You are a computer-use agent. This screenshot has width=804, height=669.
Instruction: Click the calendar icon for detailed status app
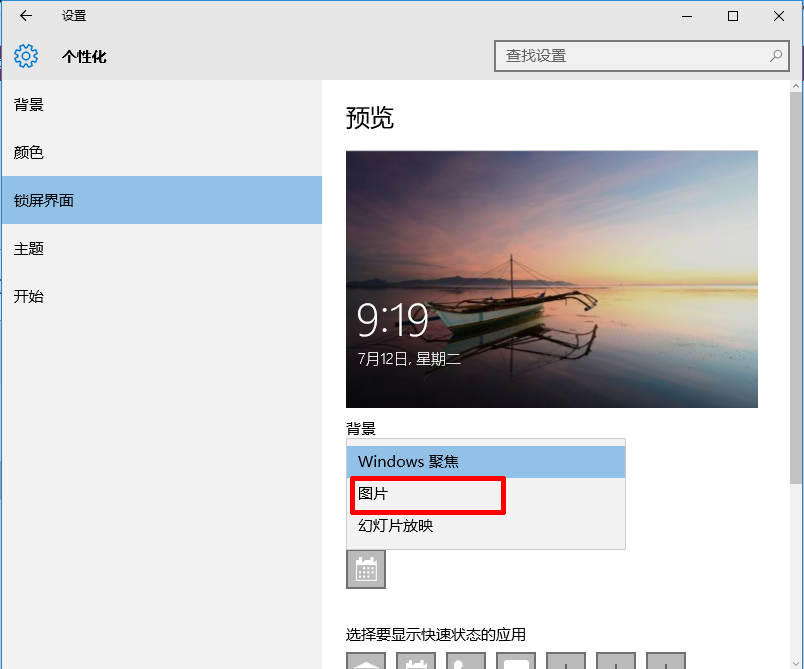point(366,568)
